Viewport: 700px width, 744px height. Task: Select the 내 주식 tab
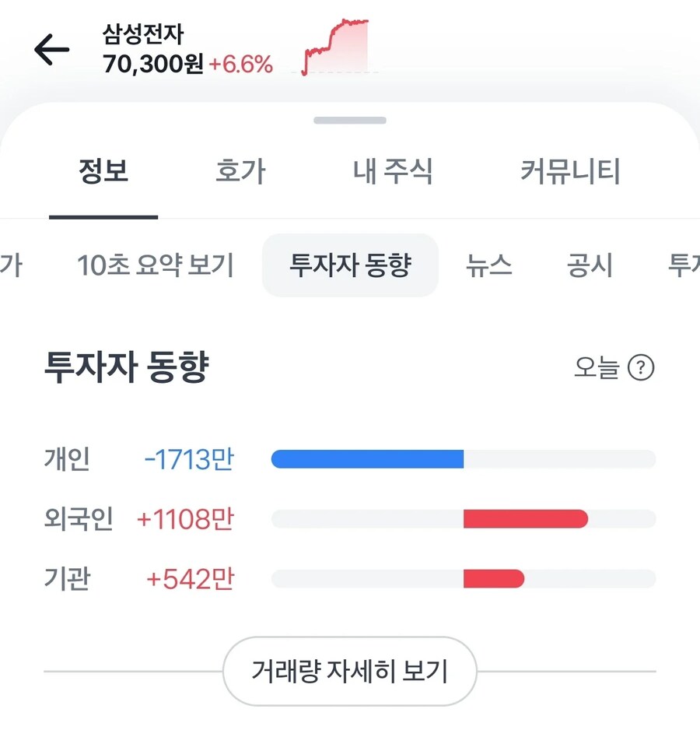[x=394, y=173]
